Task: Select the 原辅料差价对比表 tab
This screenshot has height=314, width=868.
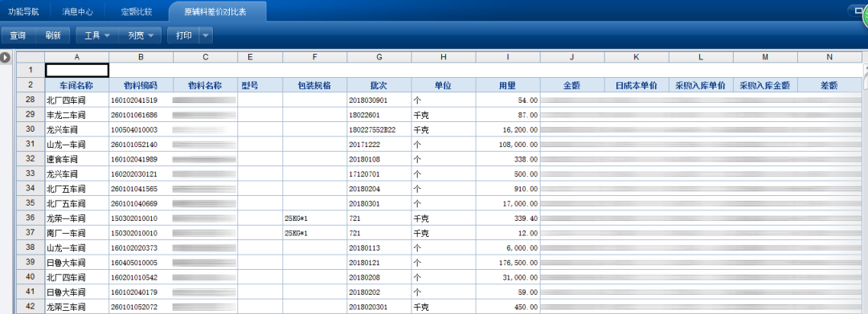Action: pyautogui.click(x=216, y=11)
